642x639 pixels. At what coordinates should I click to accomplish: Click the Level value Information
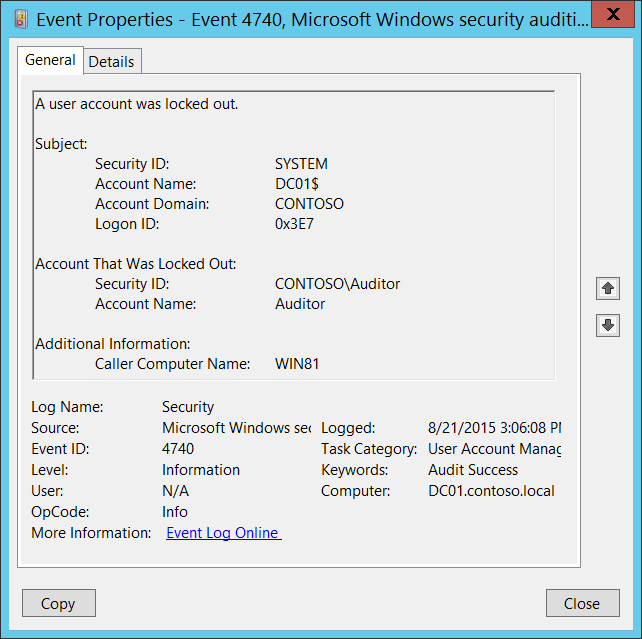coord(201,470)
